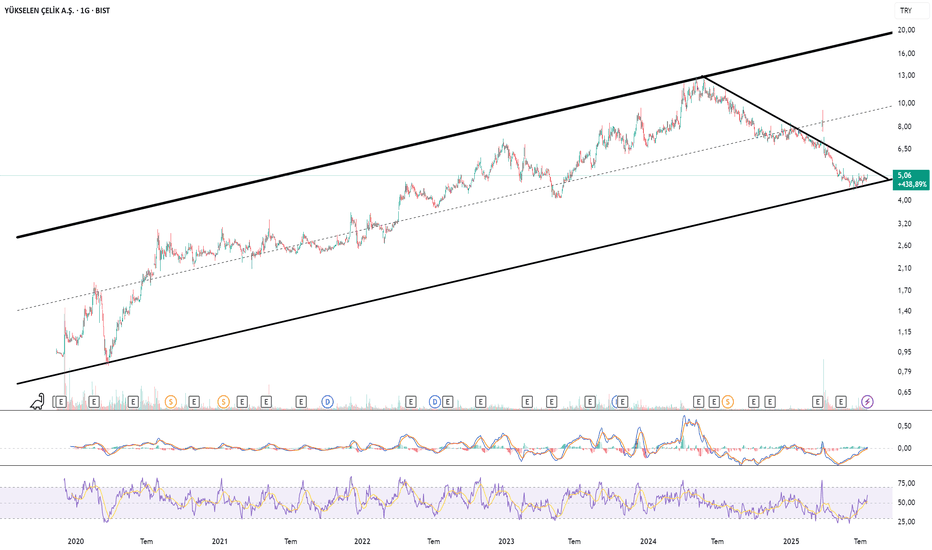Open the orange S marker in 2024
Viewport: 932px width, 550px height.
(x=728, y=402)
